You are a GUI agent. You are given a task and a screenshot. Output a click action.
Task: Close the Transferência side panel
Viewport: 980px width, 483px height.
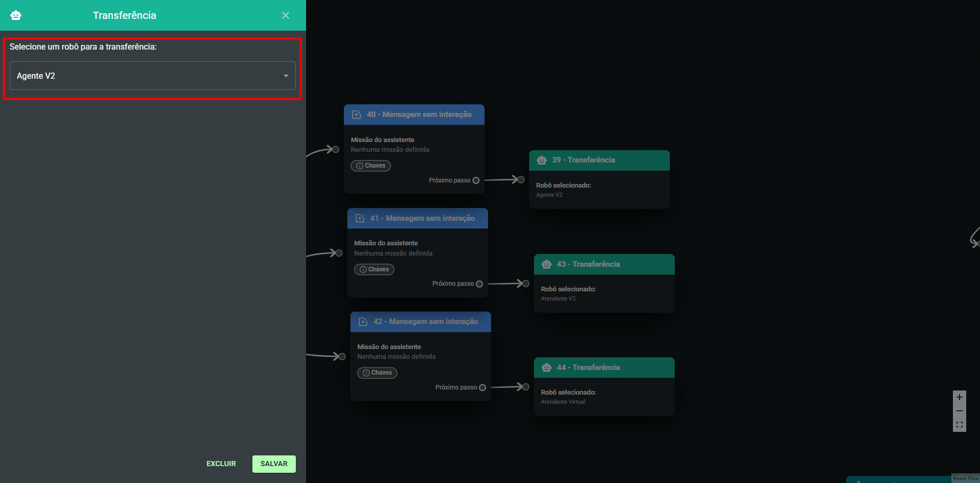pos(286,15)
